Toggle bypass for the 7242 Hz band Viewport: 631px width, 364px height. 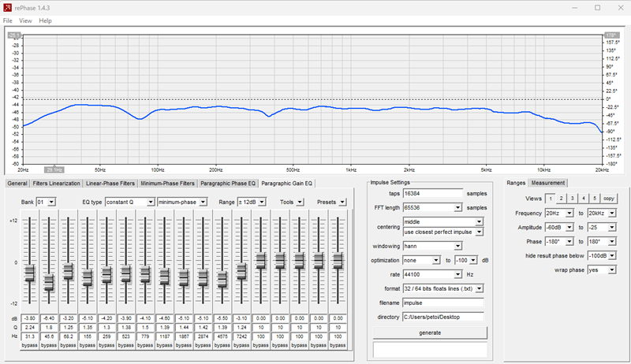(x=241, y=345)
